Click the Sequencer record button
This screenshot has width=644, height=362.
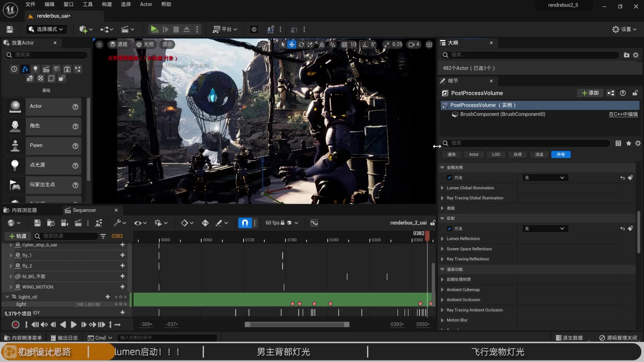tap(15, 324)
